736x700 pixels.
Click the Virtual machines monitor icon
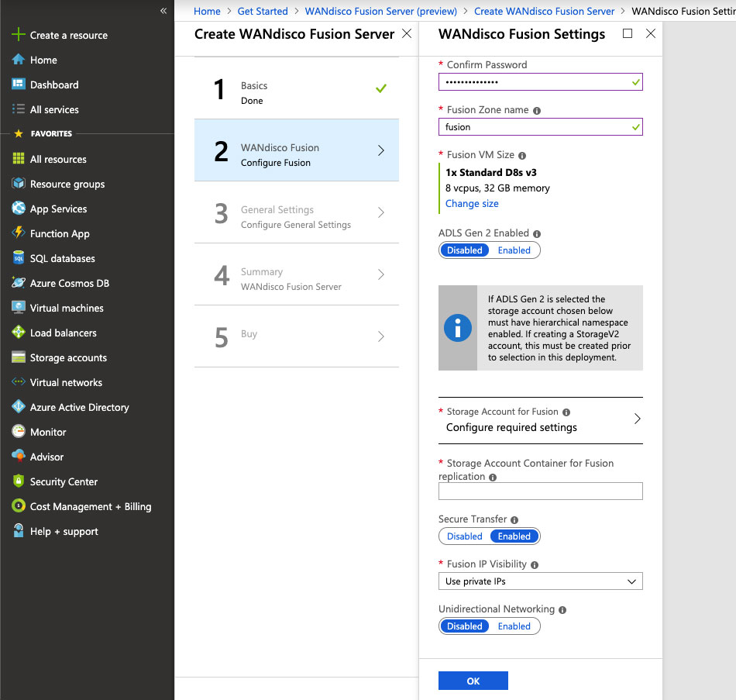pyautogui.click(x=19, y=307)
